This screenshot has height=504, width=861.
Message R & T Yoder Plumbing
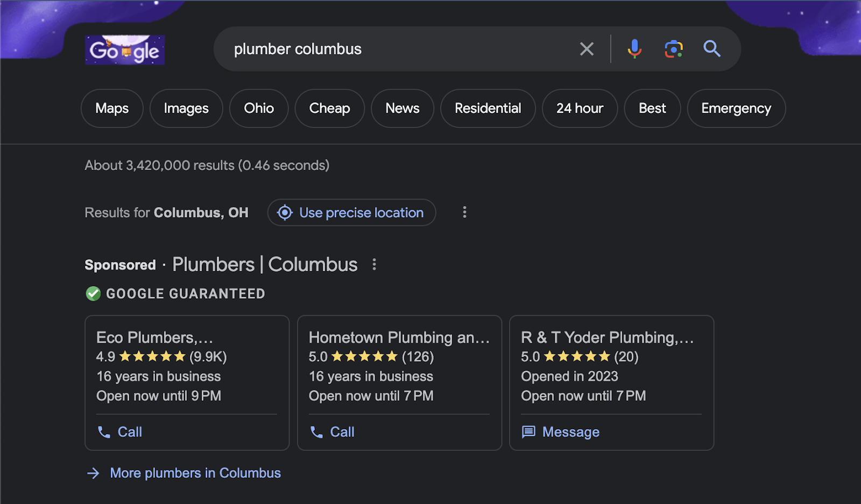tap(560, 432)
